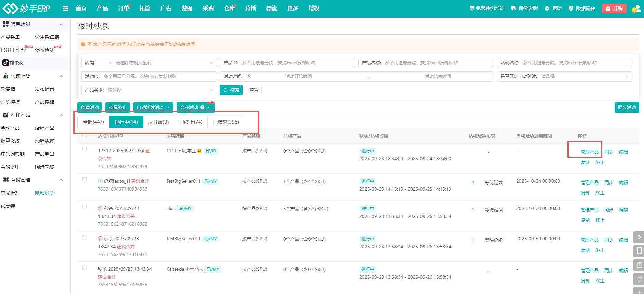Viewport: 644px width, 294px height.
Task: Expand the 自动延续活动 dropdown button
Action: tap(153, 107)
